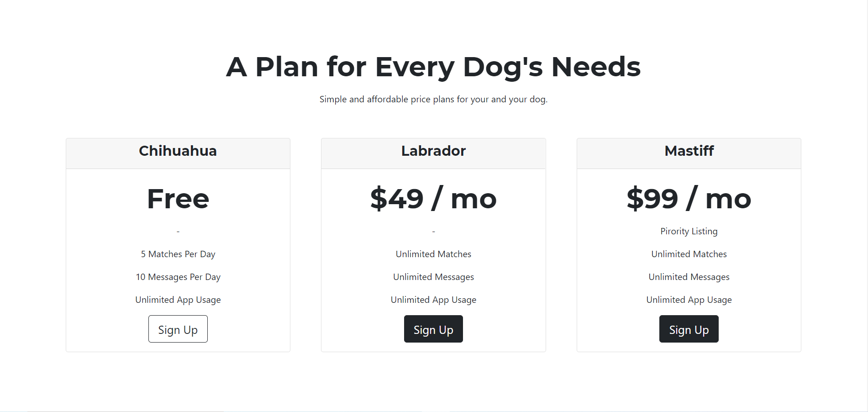Select 10 Messages Per Day in Chihuahua card

[178, 277]
